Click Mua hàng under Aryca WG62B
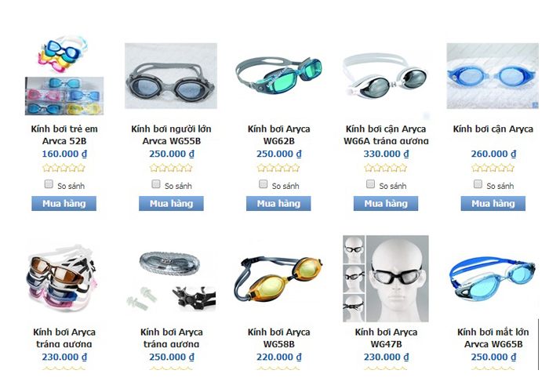 point(278,203)
